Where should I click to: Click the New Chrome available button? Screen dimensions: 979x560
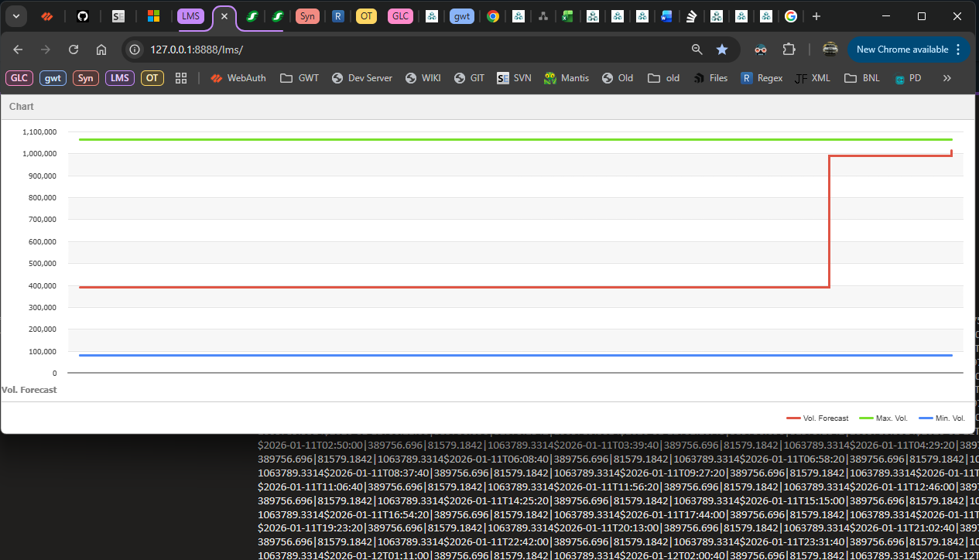[x=902, y=50]
